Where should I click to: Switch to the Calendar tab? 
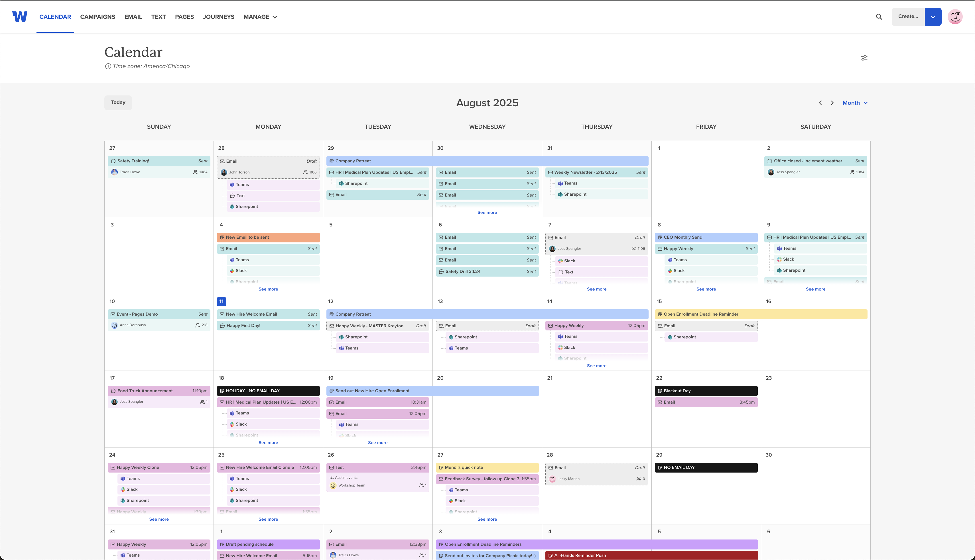[x=55, y=17]
